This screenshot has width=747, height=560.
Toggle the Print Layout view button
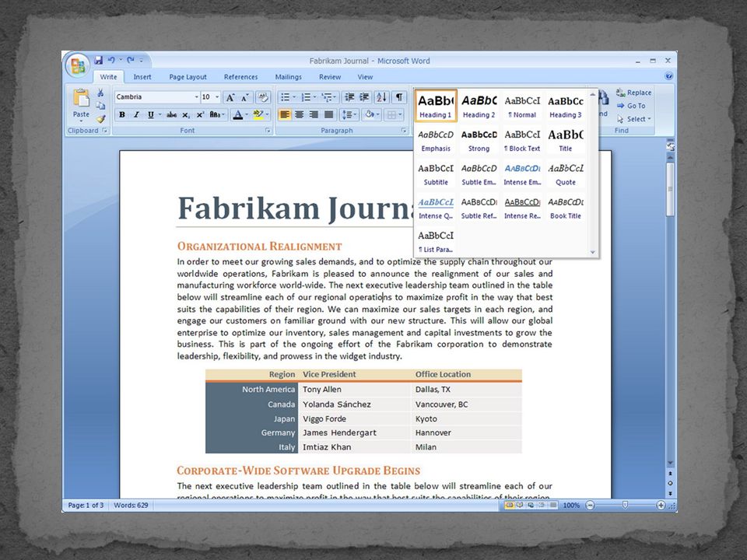click(x=509, y=506)
